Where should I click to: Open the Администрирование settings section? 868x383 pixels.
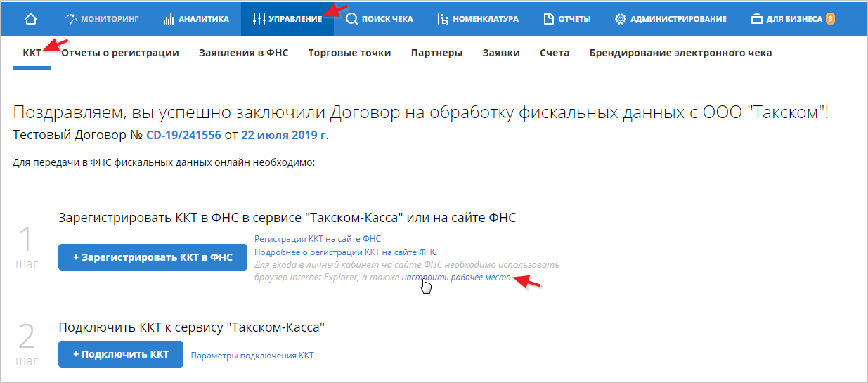[671, 19]
